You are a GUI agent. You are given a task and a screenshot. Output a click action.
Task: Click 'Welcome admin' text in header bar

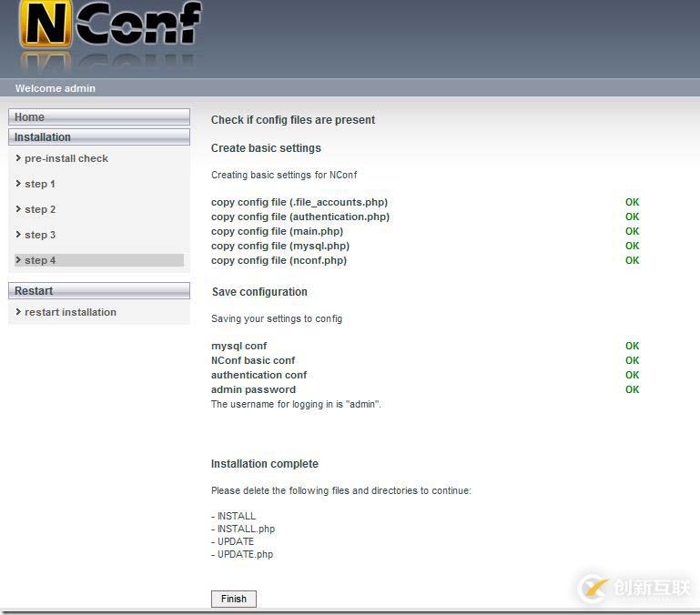56,88
